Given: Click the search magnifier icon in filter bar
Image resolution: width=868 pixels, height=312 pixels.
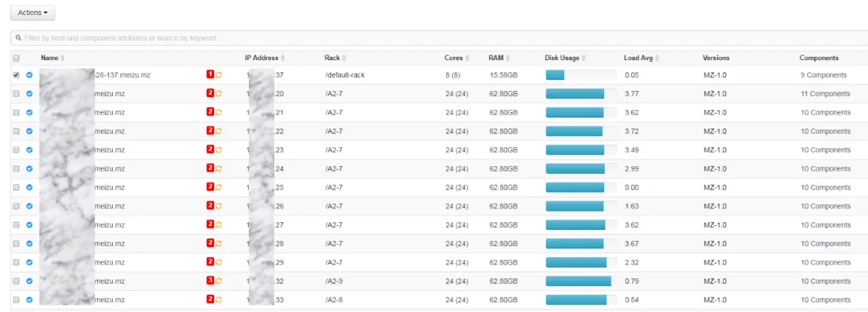Looking at the screenshot, I should tap(18, 38).
